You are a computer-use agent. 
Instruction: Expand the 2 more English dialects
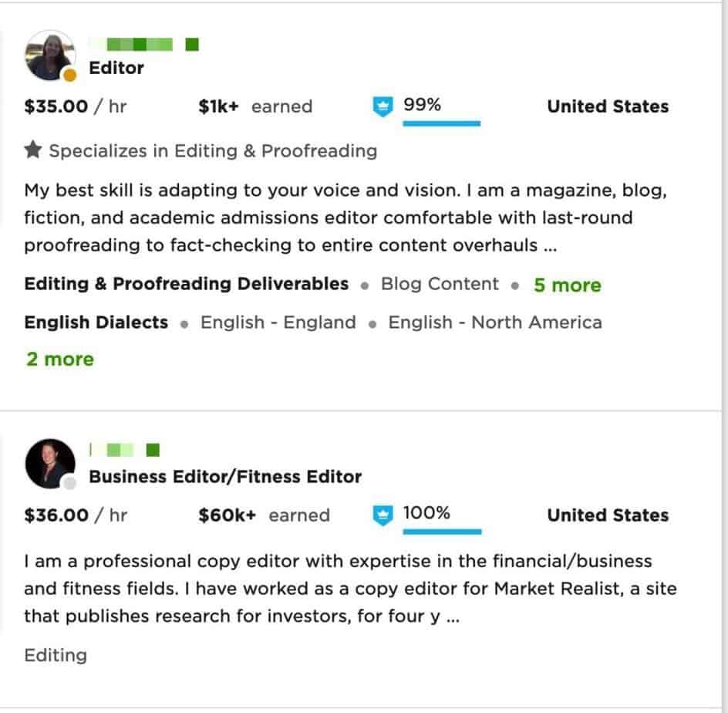59,359
